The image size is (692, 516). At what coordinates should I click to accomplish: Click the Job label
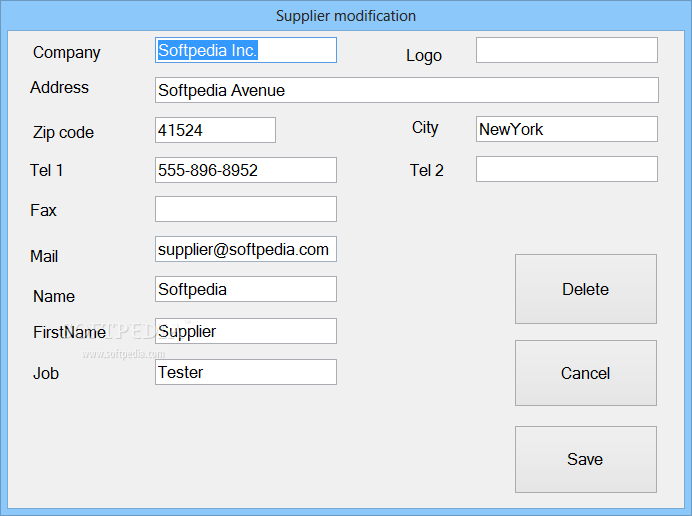pos(46,373)
